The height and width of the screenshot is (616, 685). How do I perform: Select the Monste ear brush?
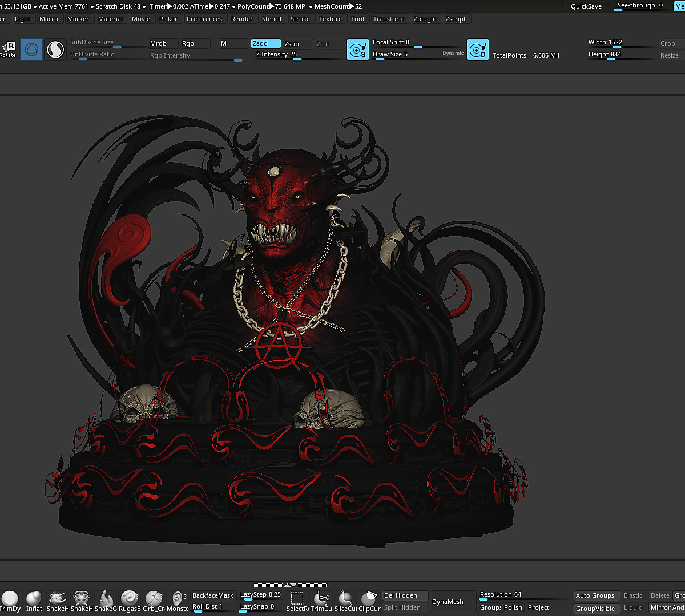point(178,601)
